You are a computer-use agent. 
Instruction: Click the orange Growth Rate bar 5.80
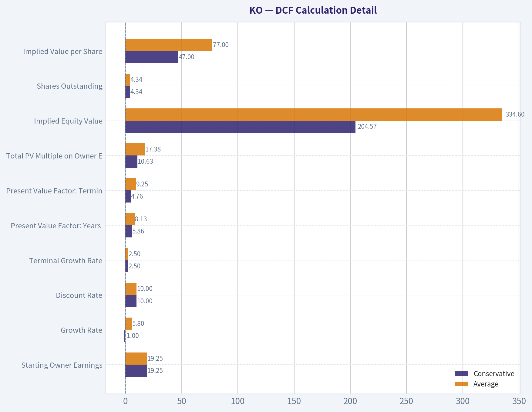129,324
